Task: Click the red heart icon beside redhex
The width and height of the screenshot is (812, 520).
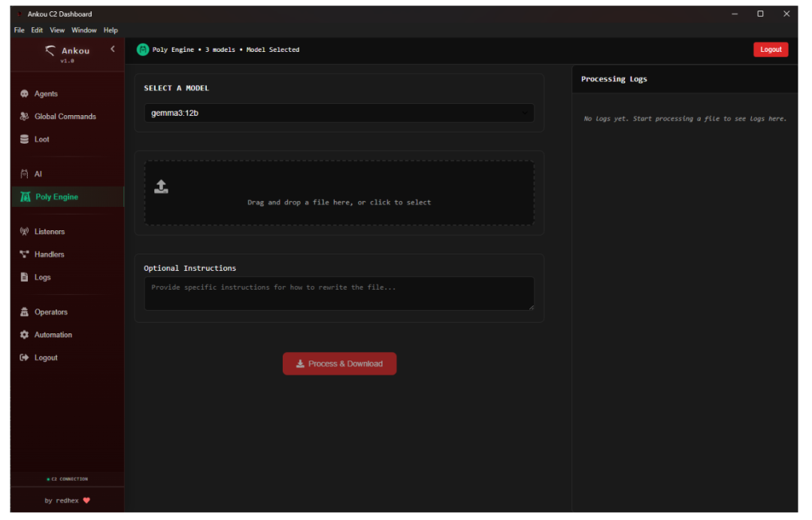Action: point(86,501)
